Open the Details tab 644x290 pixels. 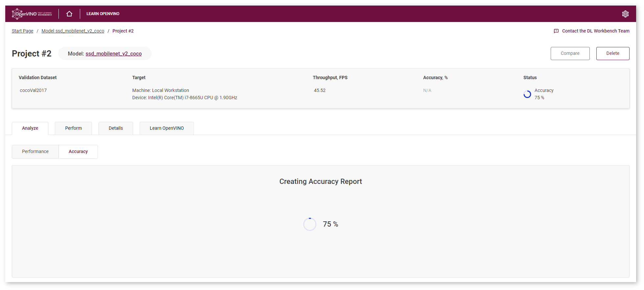(x=116, y=128)
